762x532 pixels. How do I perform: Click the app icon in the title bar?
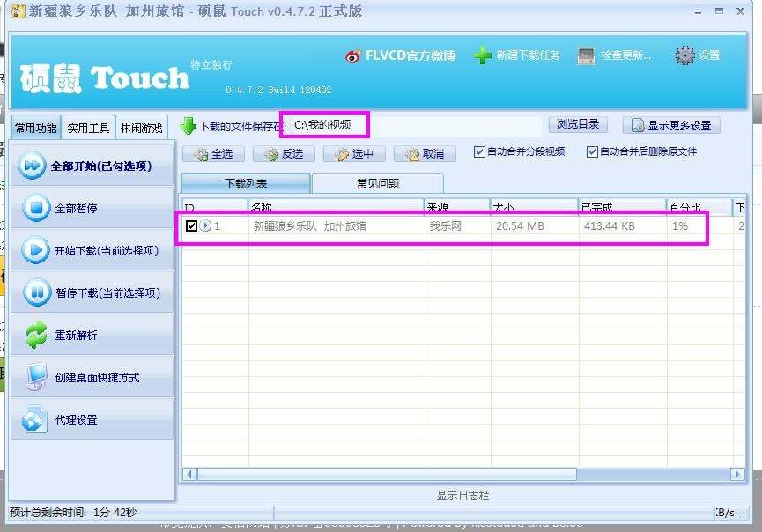tap(18, 11)
